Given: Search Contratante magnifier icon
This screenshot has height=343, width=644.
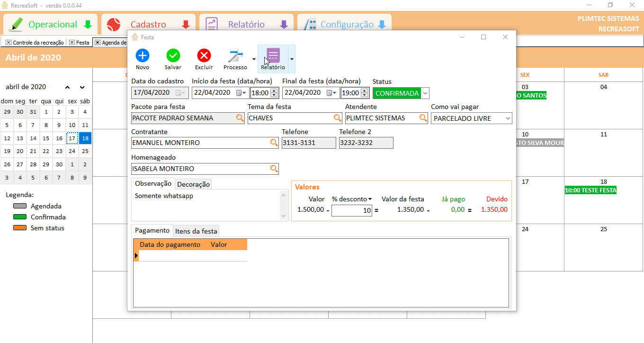Looking at the screenshot, I should 274,143.
